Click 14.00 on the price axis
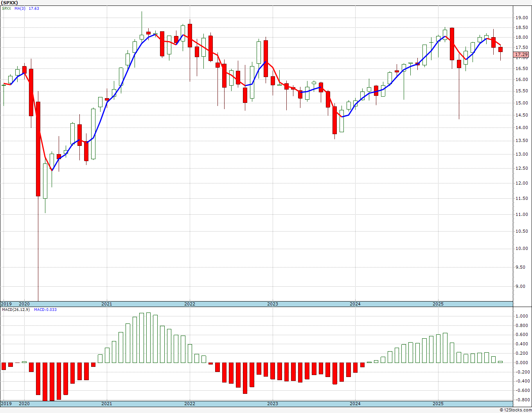Screen dimensions: 532x413 coord(521,127)
